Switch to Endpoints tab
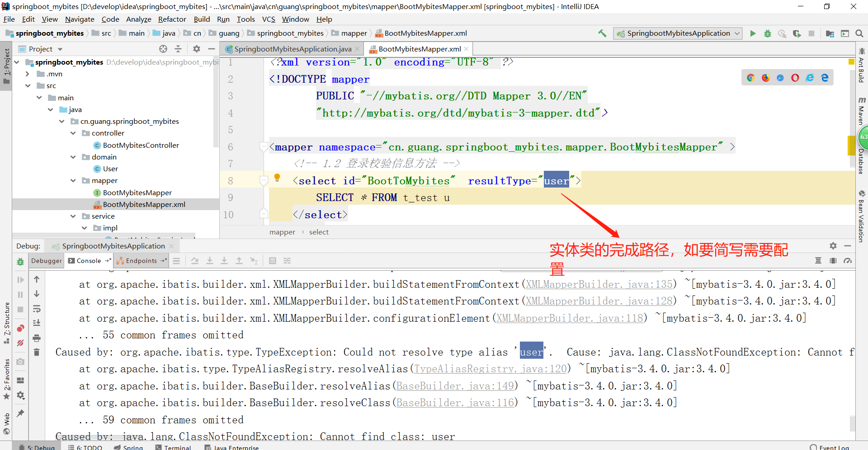868x450 pixels. 141,261
